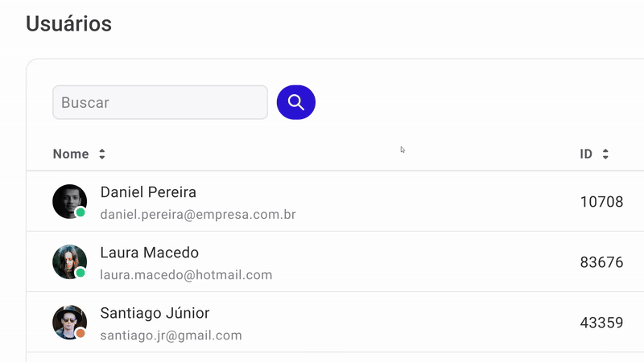The image size is (644, 362).
Task: Select the name Santiago Júnior
Action: pyautogui.click(x=155, y=313)
